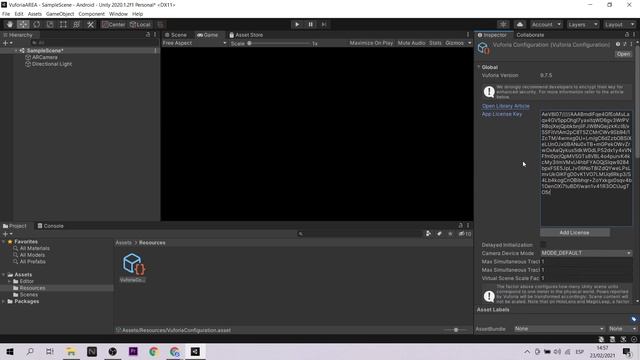
Task: Select the Scale tool
Action: 50,24
